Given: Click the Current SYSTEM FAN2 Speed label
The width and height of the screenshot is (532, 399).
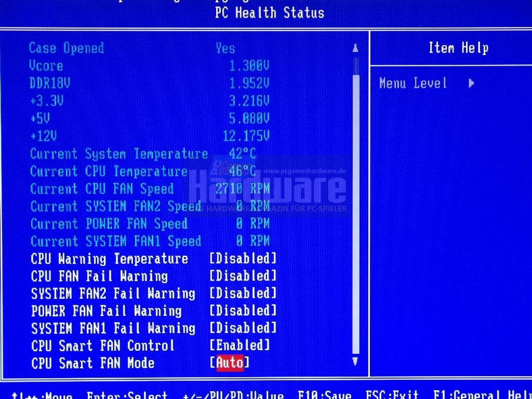Looking at the screenshot, I should pos(116,207).
